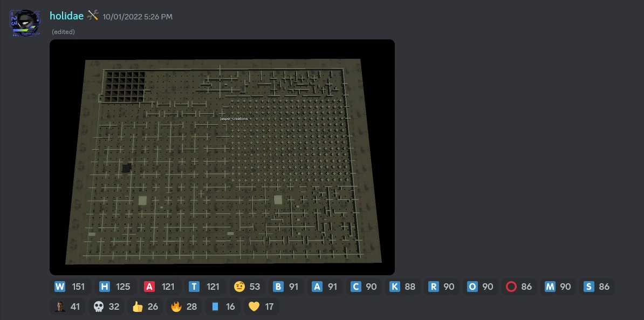The image size is (644, 320).
Task: Add the thumbs up reaction
Action: (145, 307)
